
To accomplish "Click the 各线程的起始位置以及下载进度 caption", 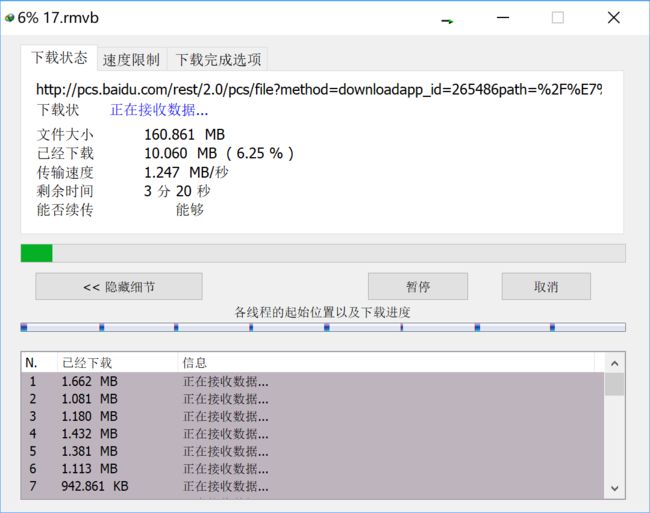I will (x=323, y=312).
